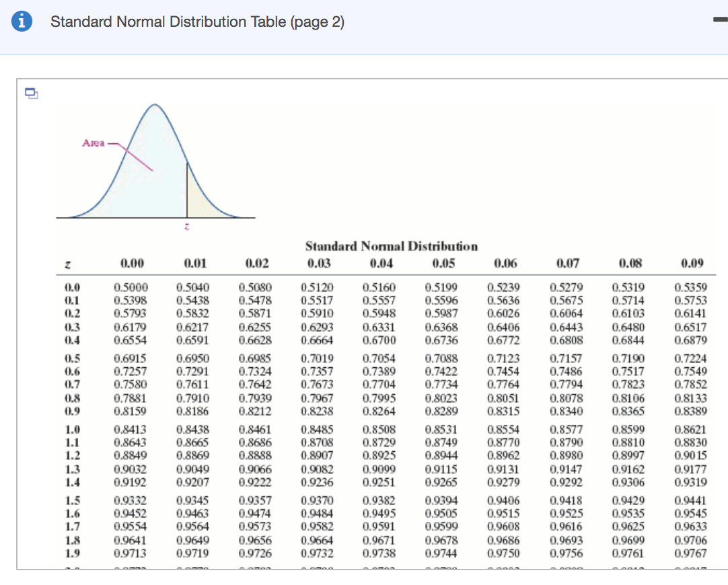Viewport: 728px width, 585px height.
Task: Click cell value 0.9750
Action: pos(504,553)
